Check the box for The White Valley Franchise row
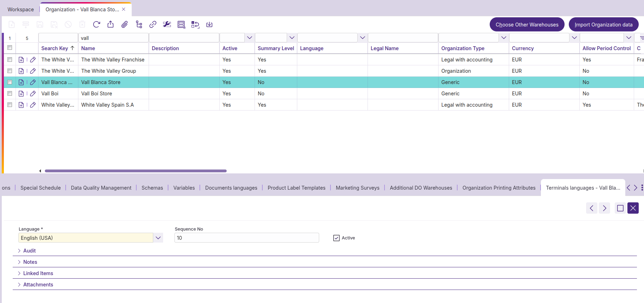Screen dimensions: 644x303 (10, 60)
